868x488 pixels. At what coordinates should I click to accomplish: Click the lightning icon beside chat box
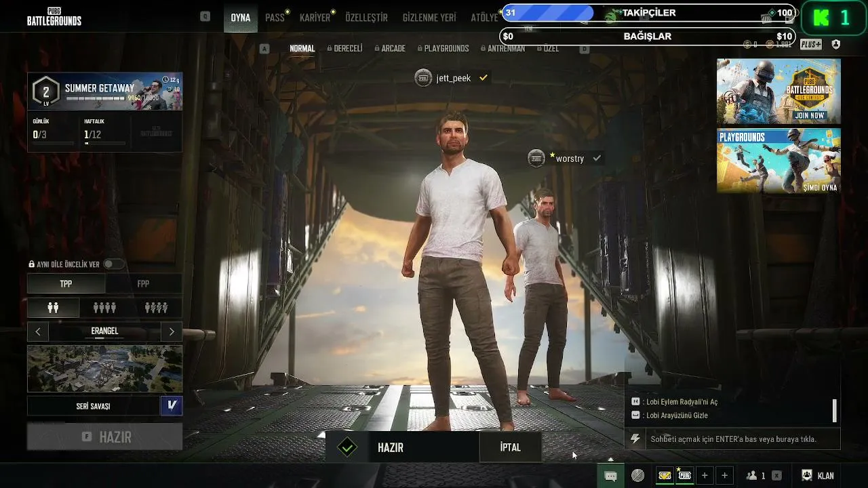click(x=635, y=439)
